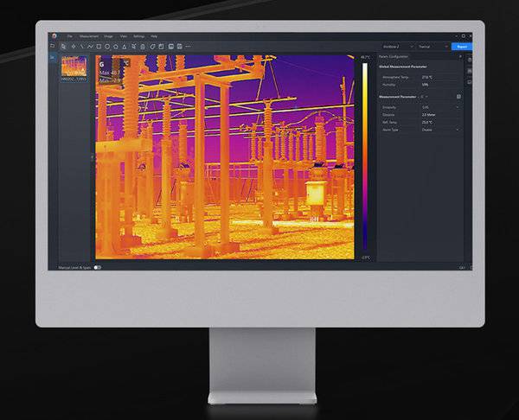Click the Measurement Parameter save icon
This screenshot has width=519, height=420.
tap(458, 97)
